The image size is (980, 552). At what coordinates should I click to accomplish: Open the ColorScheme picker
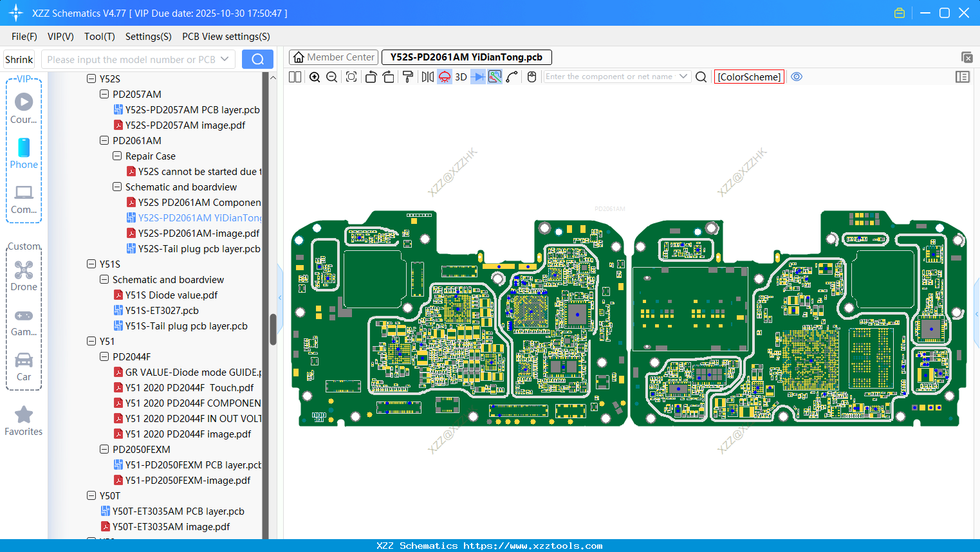pyautogui.click(x=749, y=77)
